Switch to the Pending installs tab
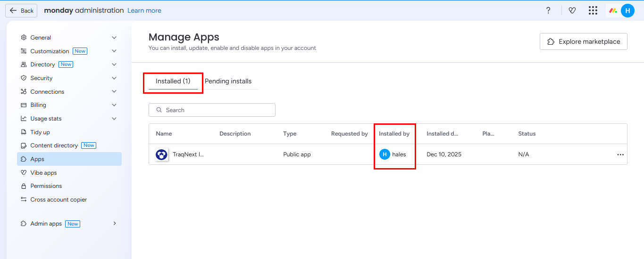 [x=228, y=81]
